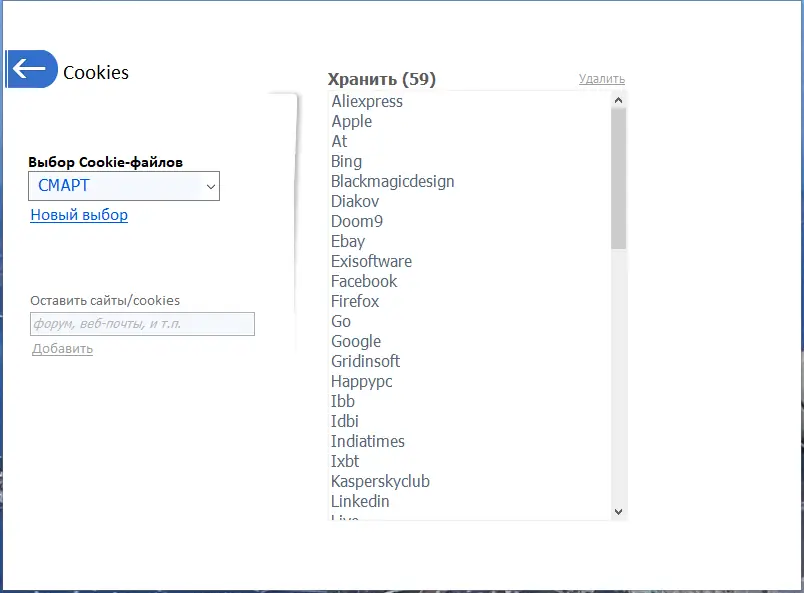The height and width of the screenshot is (593, 804).
Task: Select the Doom9 entry
Action: click(x=357, y=222)
